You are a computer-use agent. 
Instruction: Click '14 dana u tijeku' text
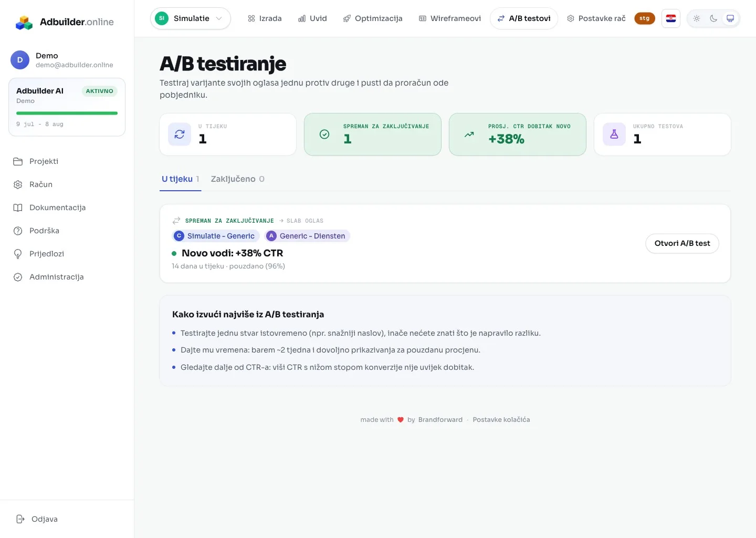click(x=198, y=266)
